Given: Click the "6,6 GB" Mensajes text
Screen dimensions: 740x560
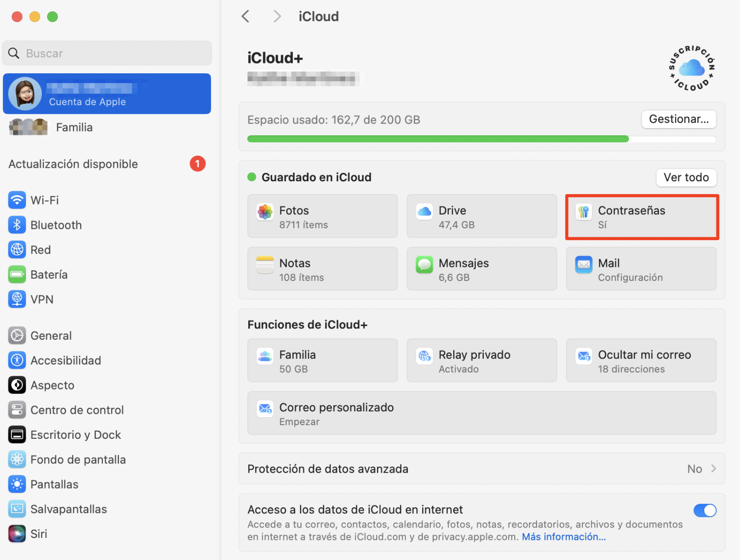Looking at the screenshot, I should 454,278.
